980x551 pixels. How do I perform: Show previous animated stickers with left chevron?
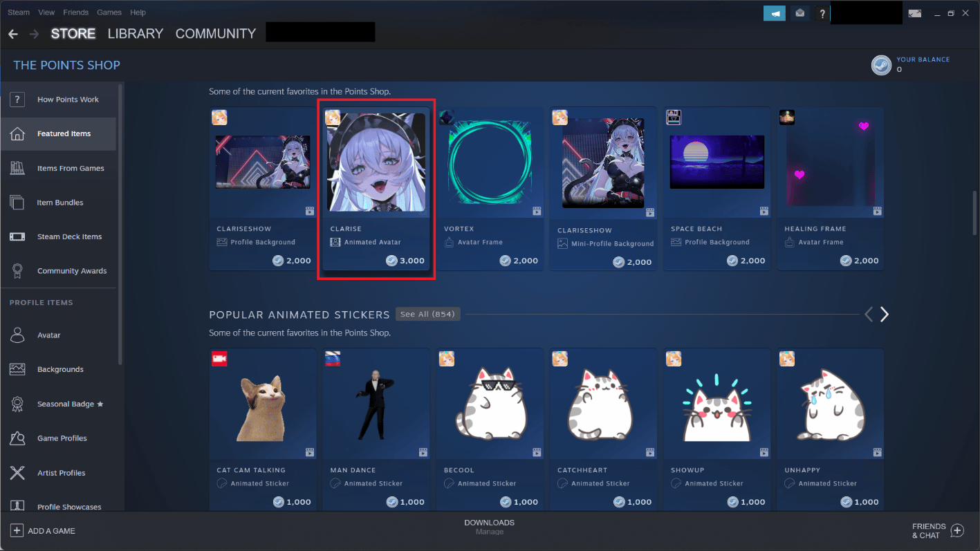point(869,315)
